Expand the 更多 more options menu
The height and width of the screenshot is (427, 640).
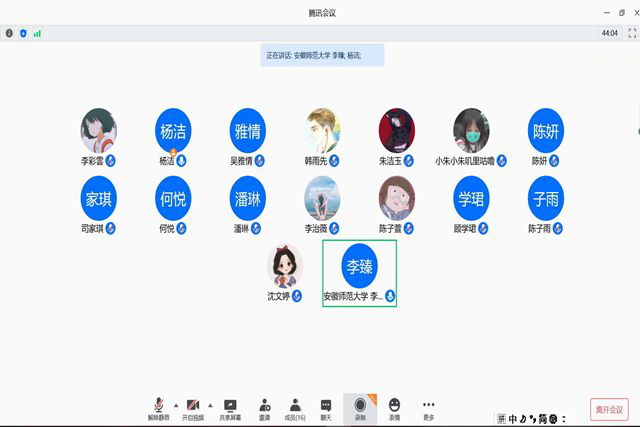(x=429, y=408)
